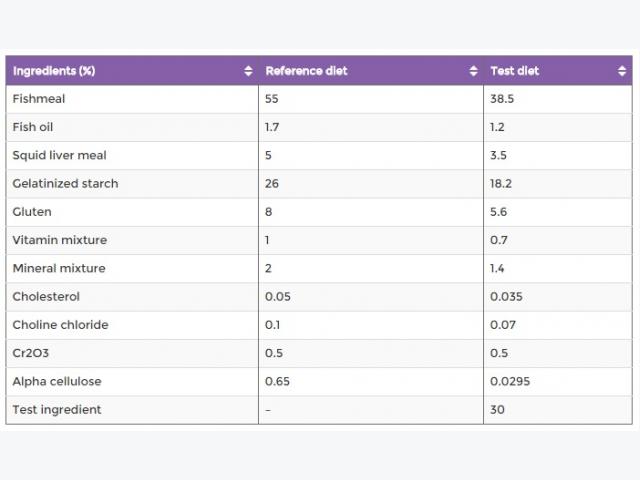Click Test ingredient value 30

(497, 409)
